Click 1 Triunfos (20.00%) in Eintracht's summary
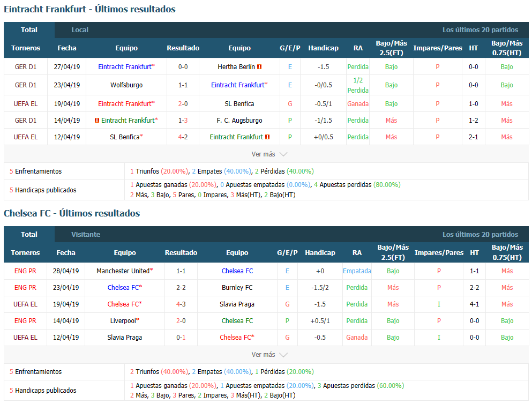This screenshot has height=404, width=532. tap(159, 171)
